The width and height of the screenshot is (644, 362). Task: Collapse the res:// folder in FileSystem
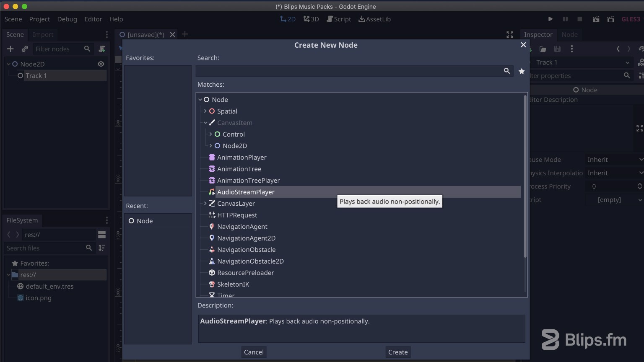point(8,275)
